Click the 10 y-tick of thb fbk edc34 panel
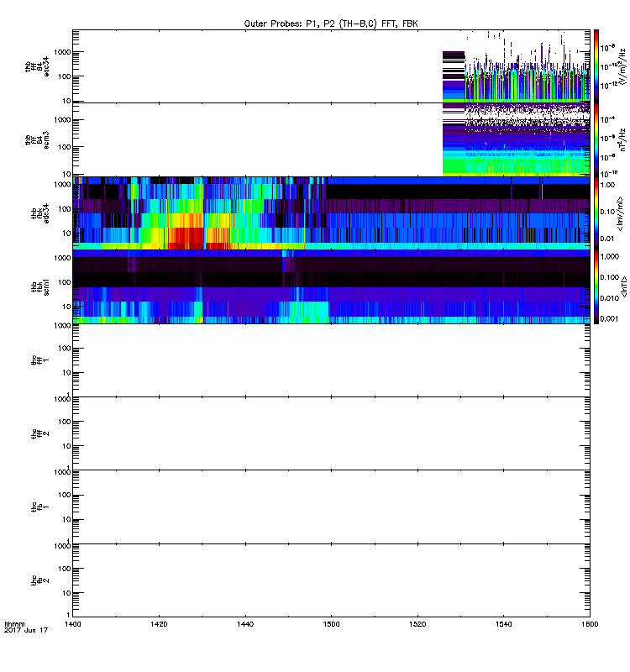 click(x=66, y=234)
